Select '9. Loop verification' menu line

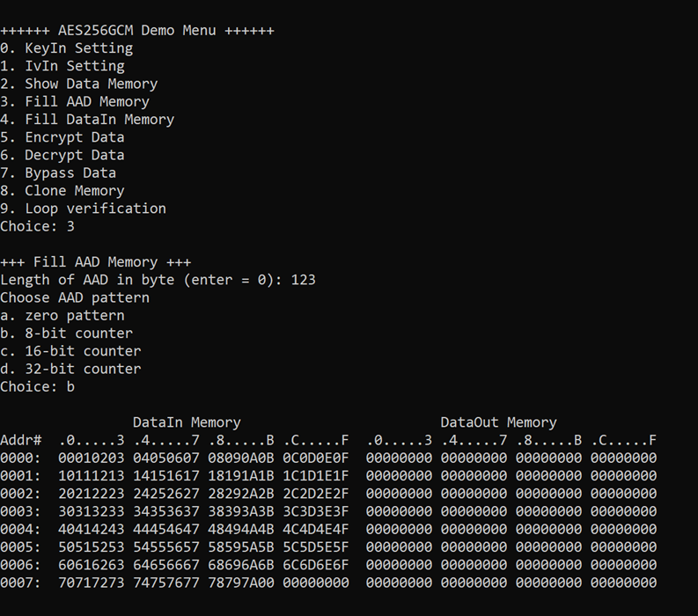click(83, 209)
